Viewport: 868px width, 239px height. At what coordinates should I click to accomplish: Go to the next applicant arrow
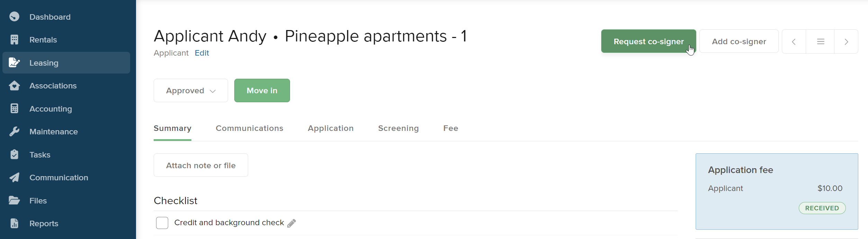click(846, 42)
